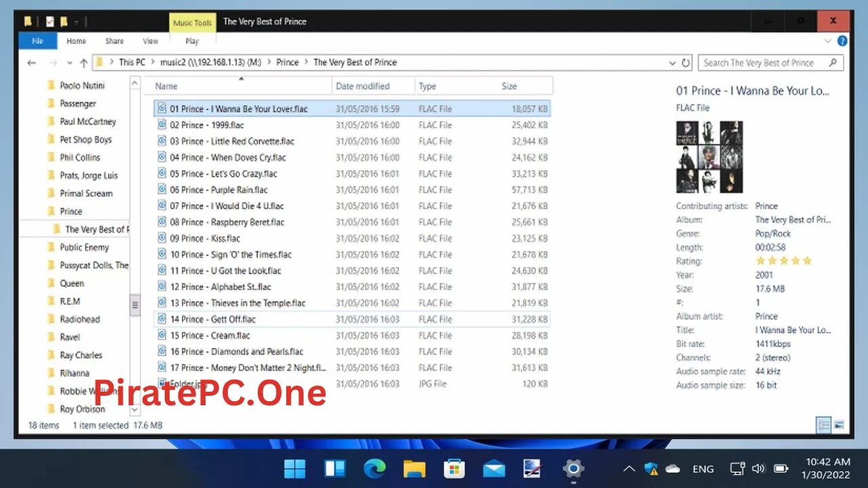Image resolution: width=868 pixels, height=488 pixels.
Task: Go back with the Back arrow
Action: tap(31, 62)
